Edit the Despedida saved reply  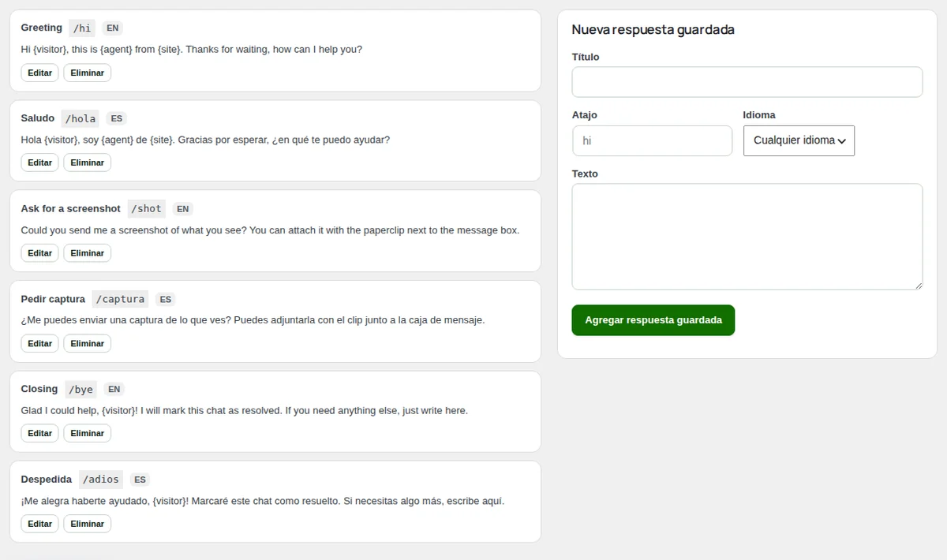(39, 524)
